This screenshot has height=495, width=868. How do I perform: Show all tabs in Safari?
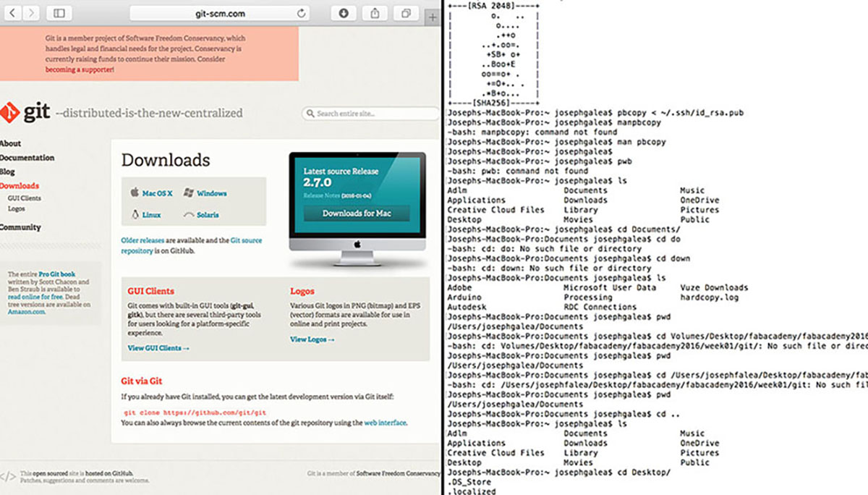(x=406, y=13)
